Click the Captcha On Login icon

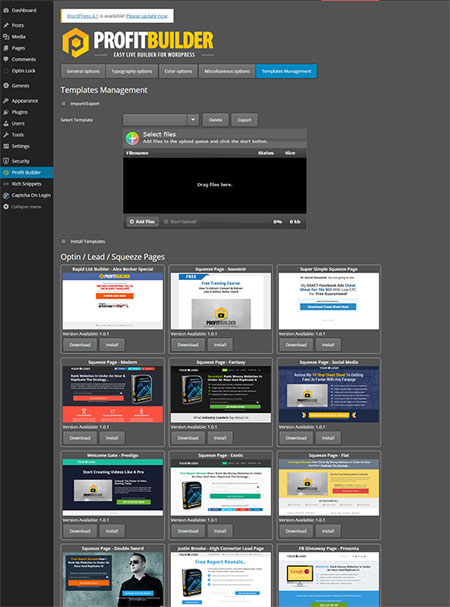6,195
